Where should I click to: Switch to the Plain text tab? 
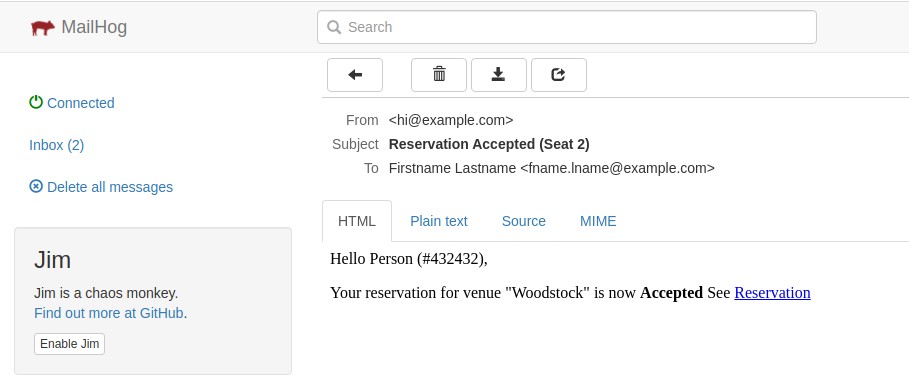click(439, 221)
